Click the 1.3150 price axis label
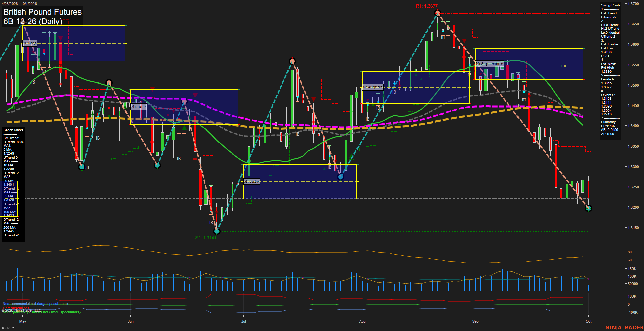644x331 pixels. coord(633,228)
